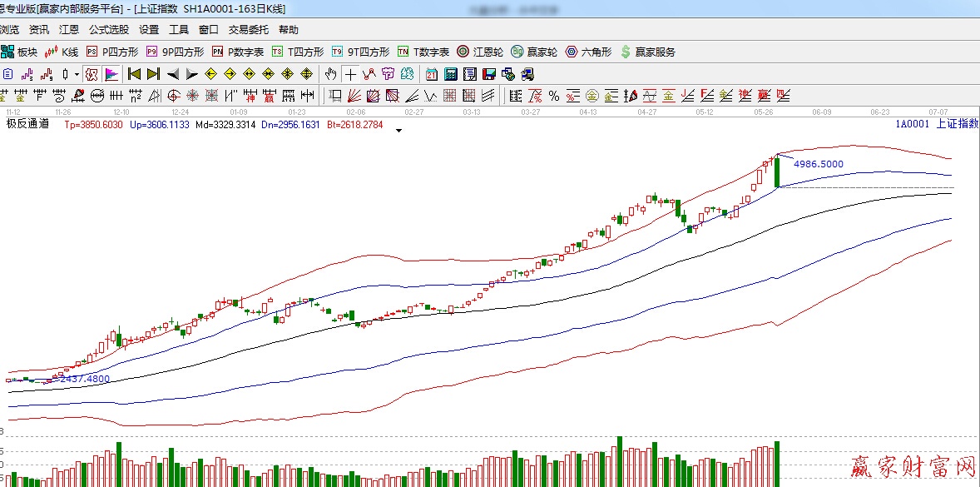Image resolution: width=980 pixels, height=487 pixels.
Task: Open the 交易委托 menu
Action: pyautogui.click(x=249, y=30)
